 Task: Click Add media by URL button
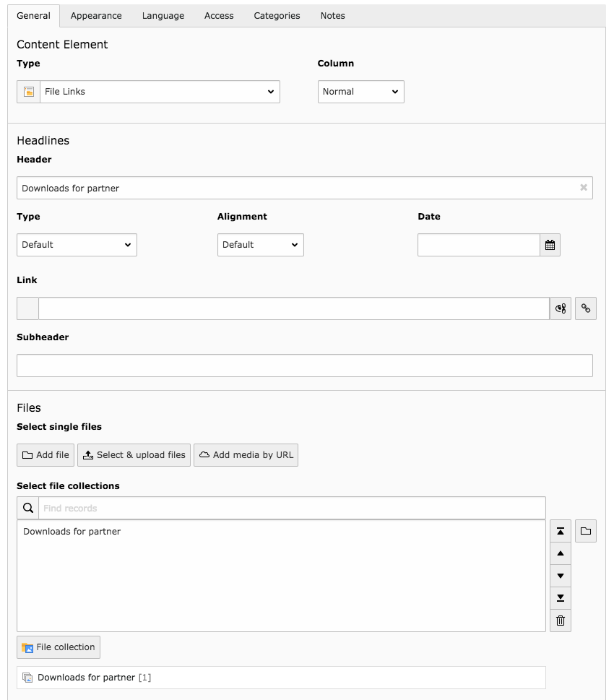point(246,455)
